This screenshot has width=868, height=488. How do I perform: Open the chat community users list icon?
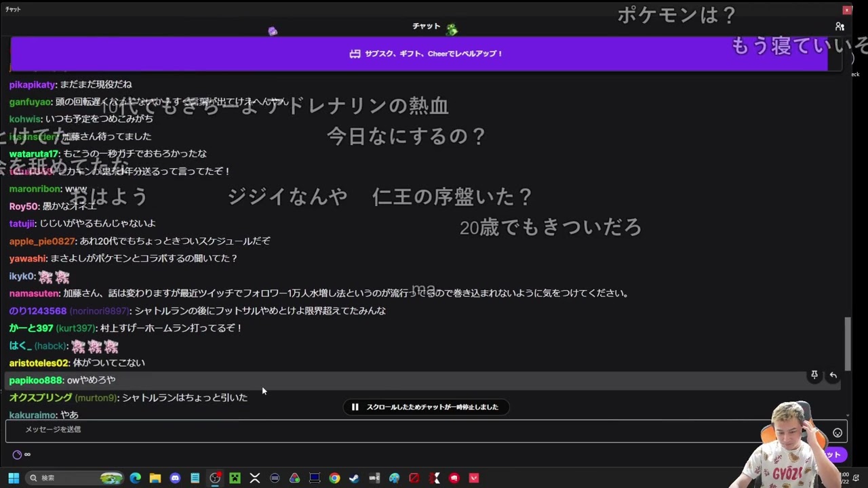pos(840,26)
